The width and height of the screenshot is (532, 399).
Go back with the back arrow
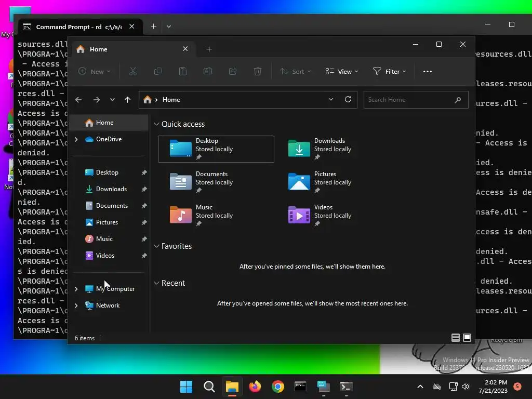pyautogui.click(x=78, y=100)
